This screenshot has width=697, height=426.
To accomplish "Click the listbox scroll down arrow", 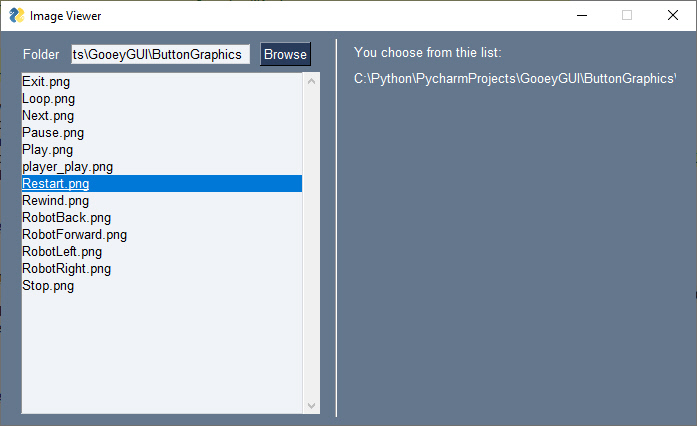I will click(x=311, y=405).
